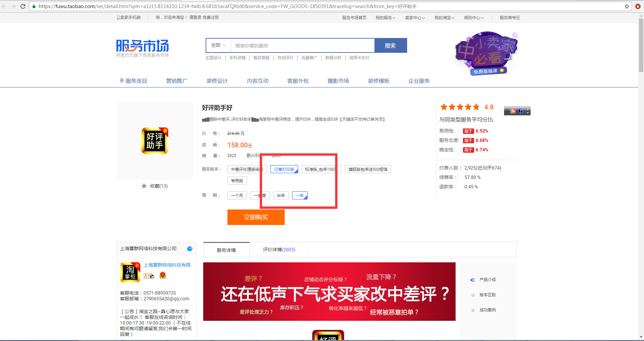The height and width of the screenshot is (341, 644).
Task: Click the blue Wangwang chat icon
Action: pyautogui.click(x=190, y=249)
